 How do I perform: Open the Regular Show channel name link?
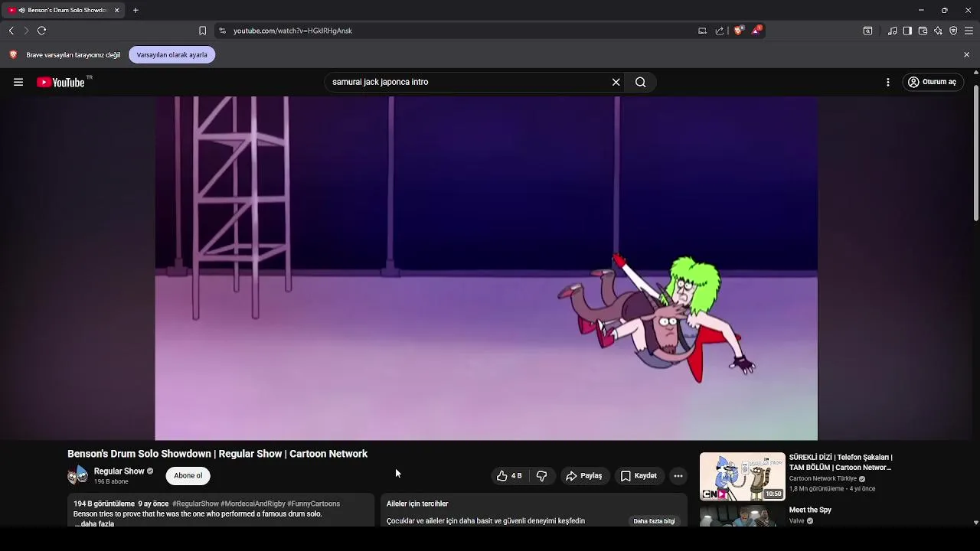[x=119, y=471]
